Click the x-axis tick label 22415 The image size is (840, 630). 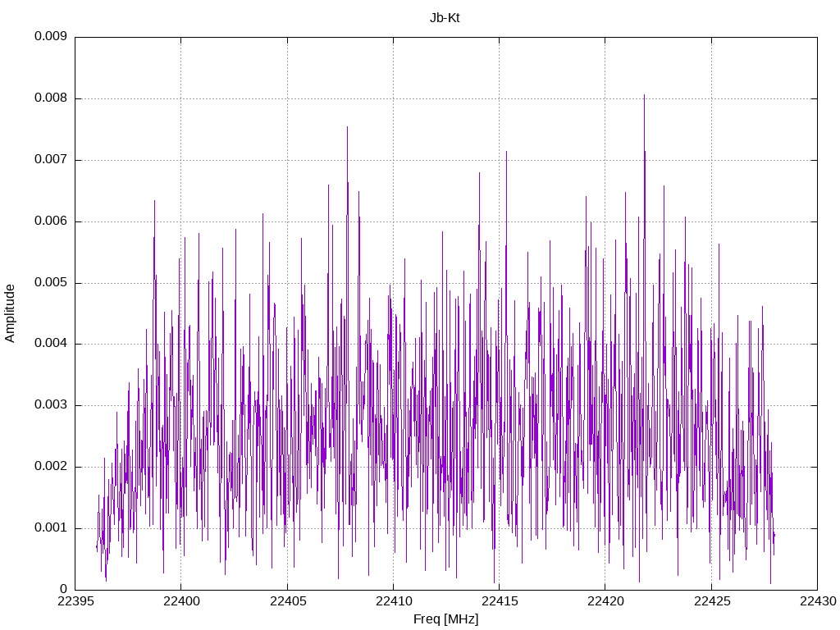(x=500, y=601)
